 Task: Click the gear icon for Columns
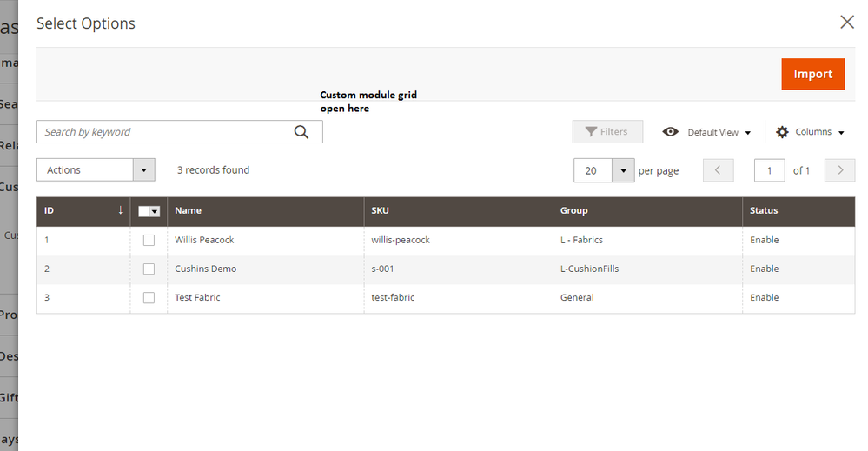pyautogui.click(x=782, y=132)
